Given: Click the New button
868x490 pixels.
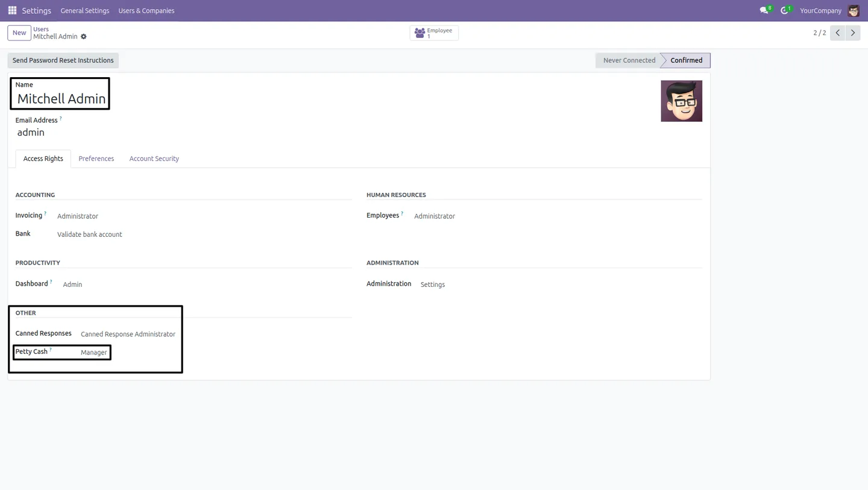Looking at the screenshot, I should coord(19,33).
